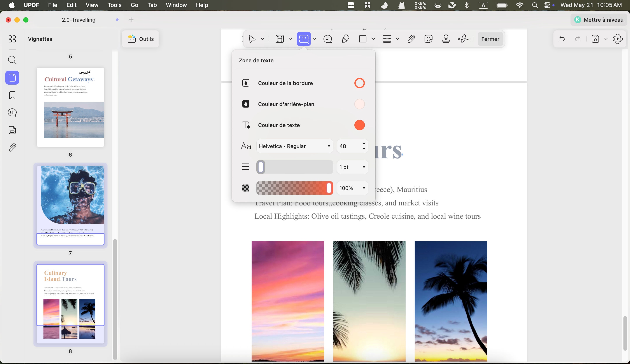The image size is (630, 364).
Task: Select page 6 Cultural Getaways thumbnail
Action: point(70,107)
